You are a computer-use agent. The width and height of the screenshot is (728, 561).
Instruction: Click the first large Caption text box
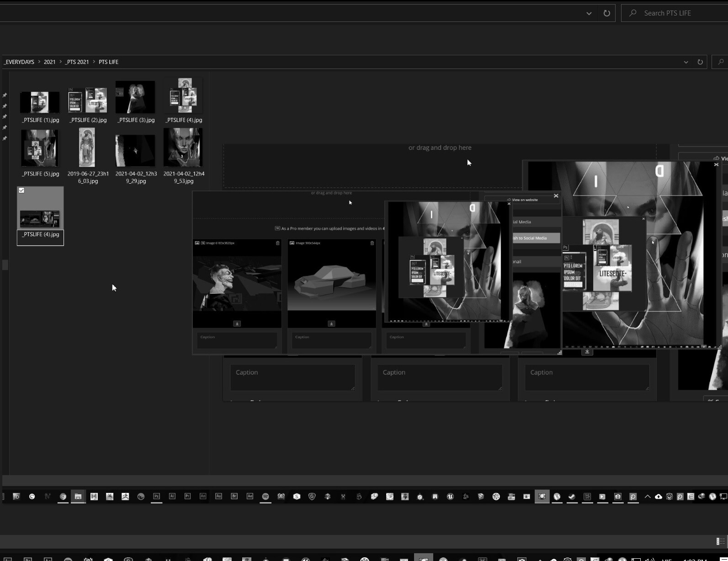[292, 377]
